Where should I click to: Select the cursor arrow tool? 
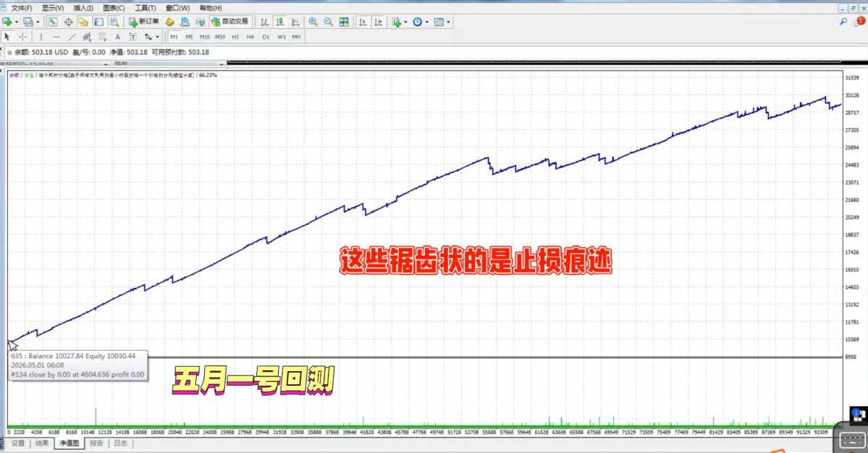pyautogui.click(x=7, y=37)
